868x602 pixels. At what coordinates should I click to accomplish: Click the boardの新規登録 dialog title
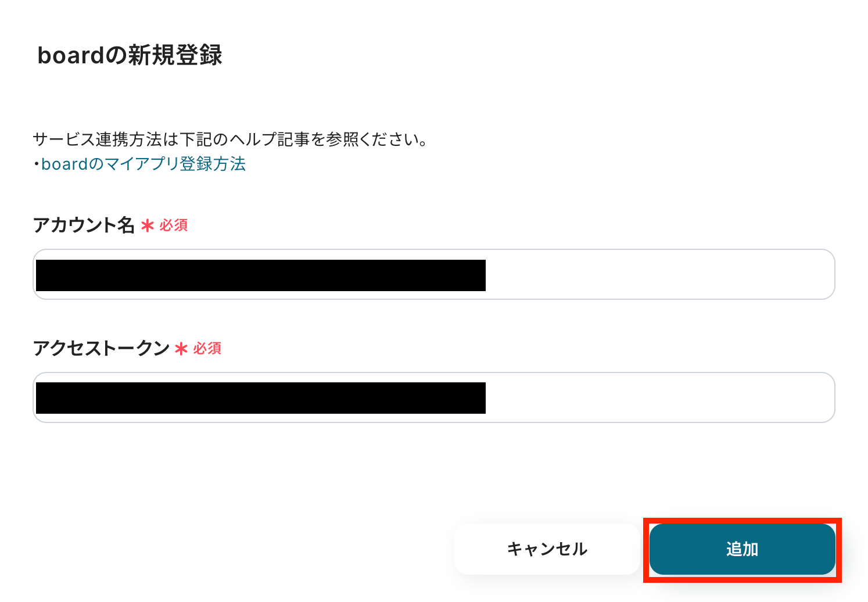130,55
